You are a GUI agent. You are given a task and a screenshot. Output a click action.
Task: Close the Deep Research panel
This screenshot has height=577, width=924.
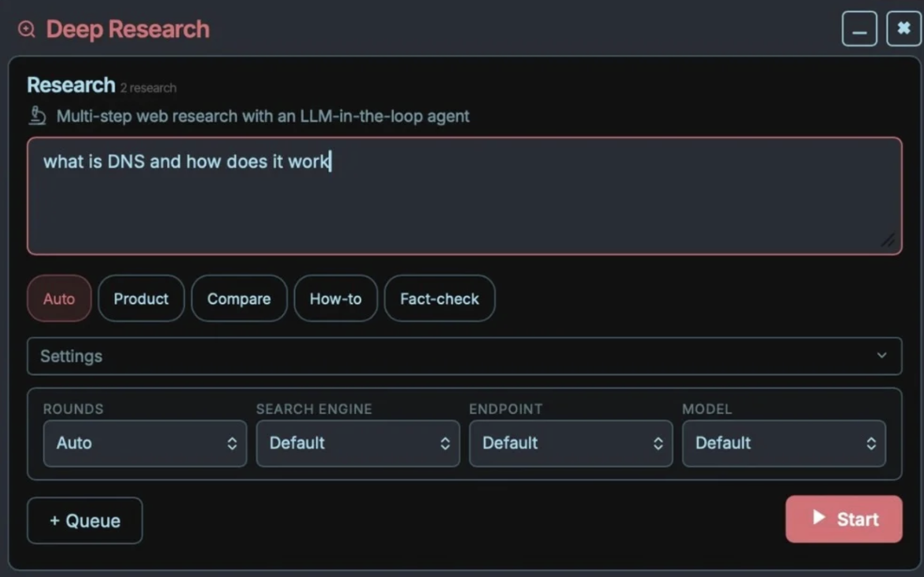click(903, 29)
